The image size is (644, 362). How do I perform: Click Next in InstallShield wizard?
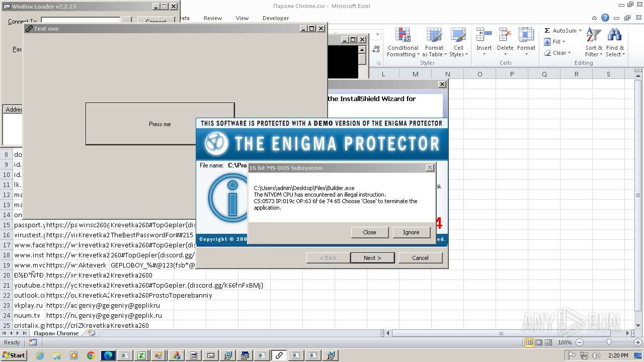pos(372,258)
